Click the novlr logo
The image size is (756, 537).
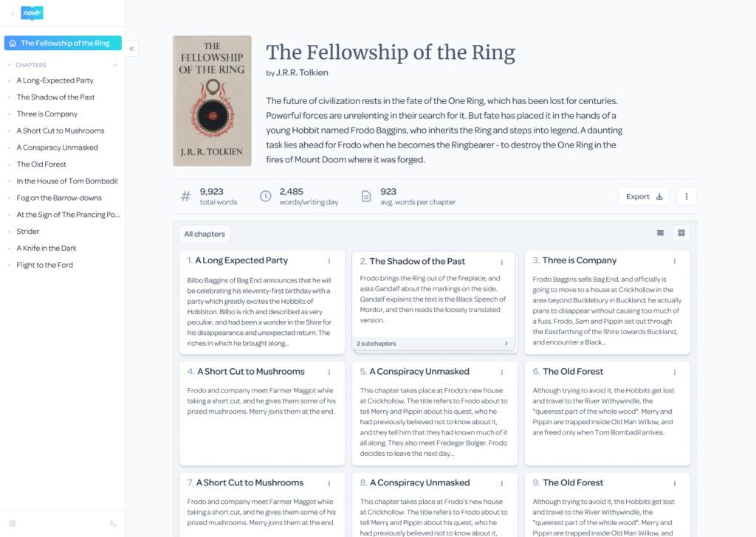tap(32, 13)
